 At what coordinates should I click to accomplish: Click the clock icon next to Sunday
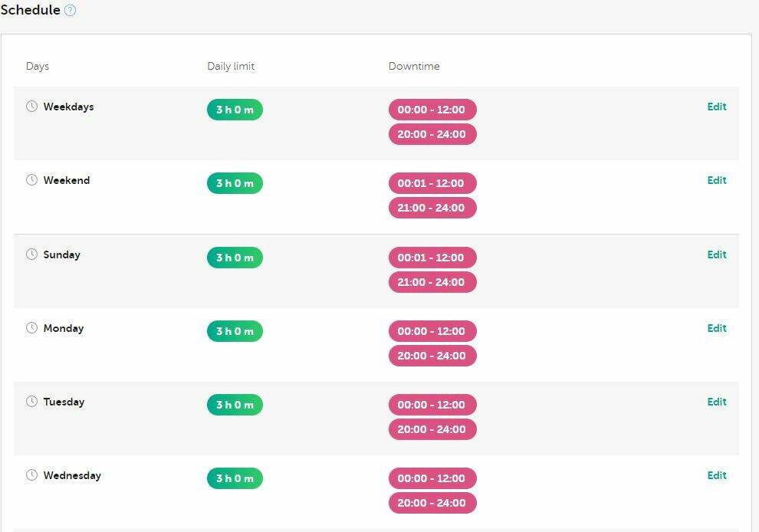click(31, 255)
